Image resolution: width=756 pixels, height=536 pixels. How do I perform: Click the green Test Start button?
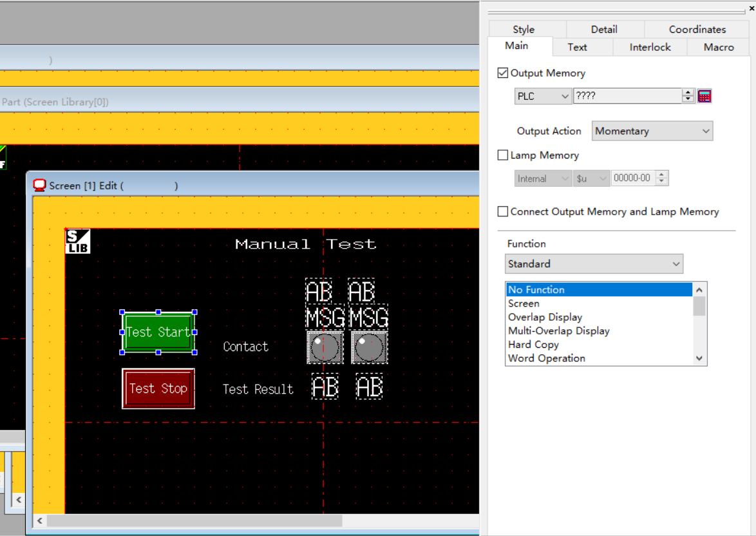click(x=158, y=332)
